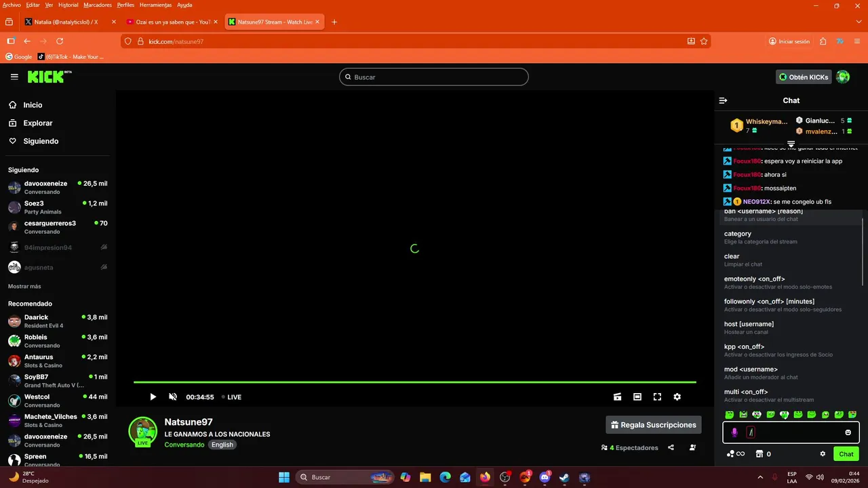Click the green stream progress bar
Viewport: 868px width, 488px height.
415,382
